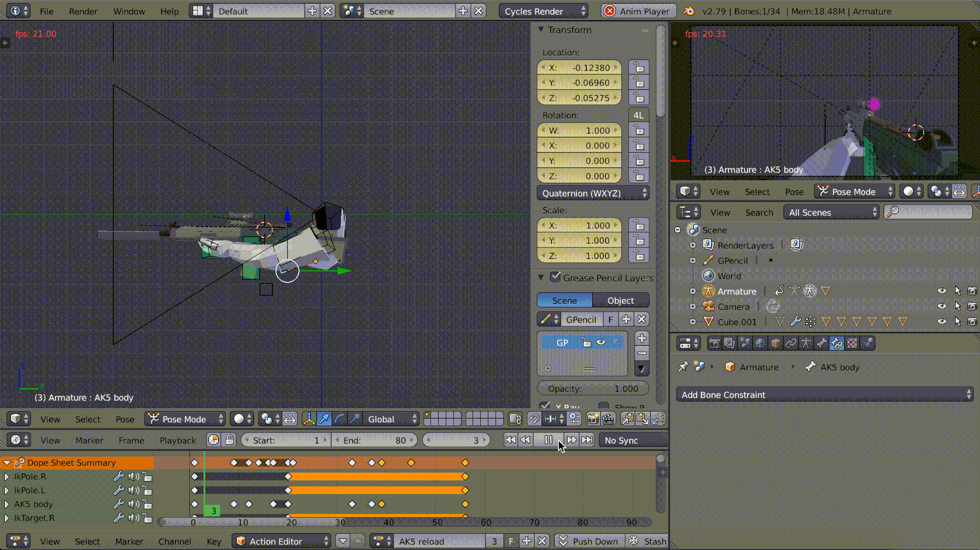Click the wrench icon on AK5 body channel
Screen dimensions: 980x550
(119, 504)
